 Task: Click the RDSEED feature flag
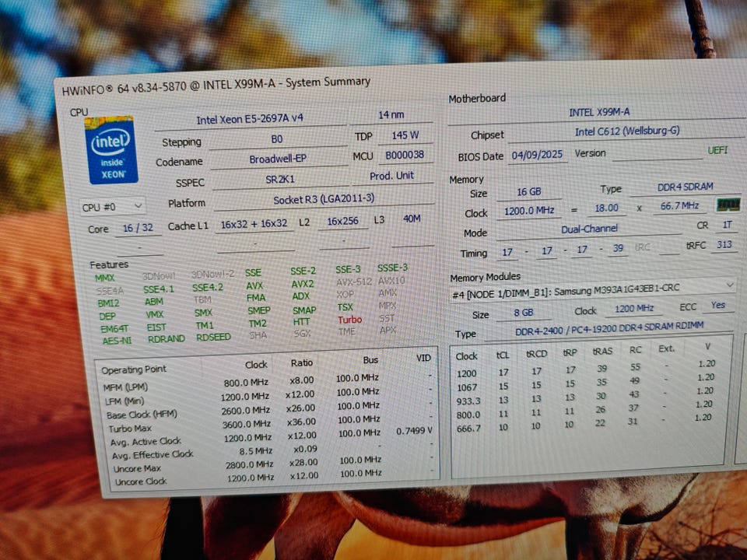tap(213, 337)
